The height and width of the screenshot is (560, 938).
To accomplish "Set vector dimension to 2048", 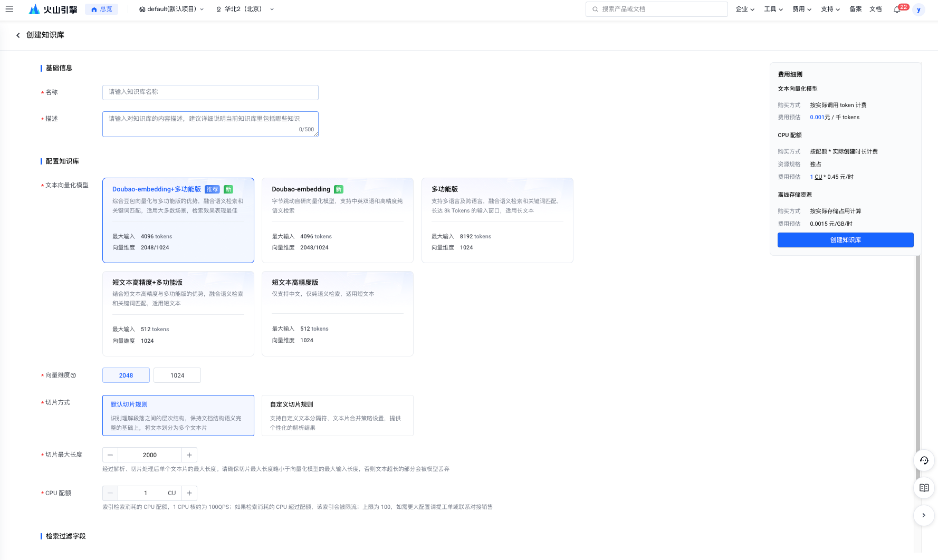I will point(126,375).
